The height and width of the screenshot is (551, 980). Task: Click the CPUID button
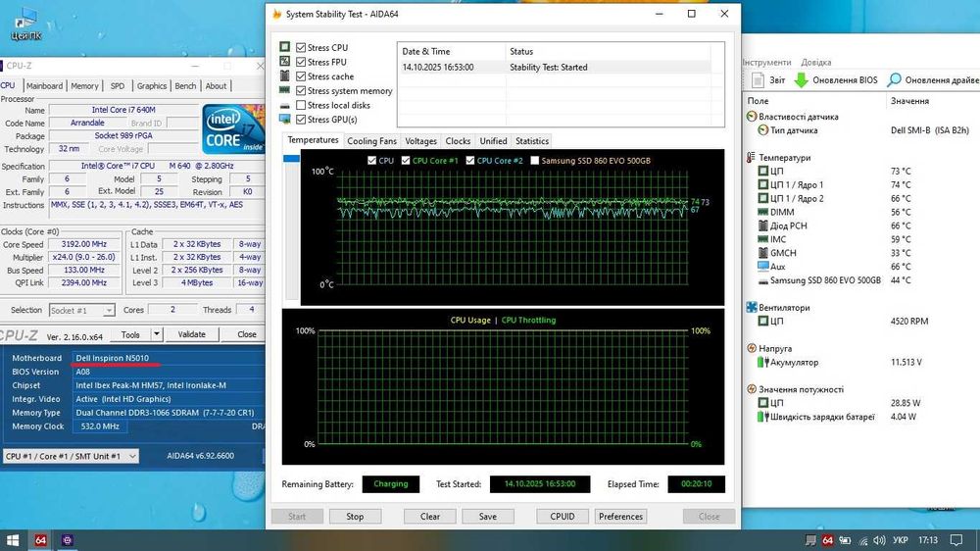(x=562, y=517)
